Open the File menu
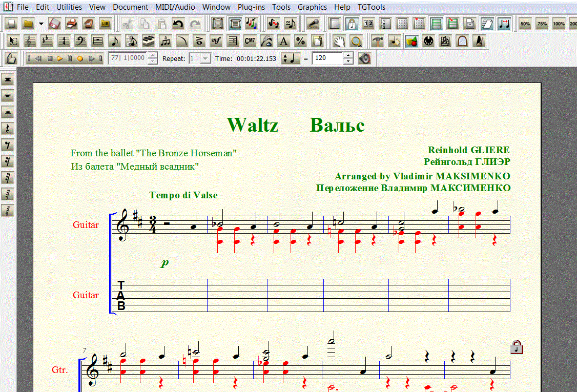The height and width of the screenshot is (392, 577). point(23,7)
